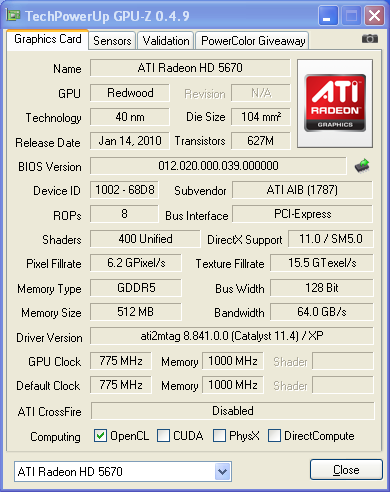This screenshot has width=390, height=492.
Task: Open the PowerColor Giveaway tab
Action: (253, 41)
